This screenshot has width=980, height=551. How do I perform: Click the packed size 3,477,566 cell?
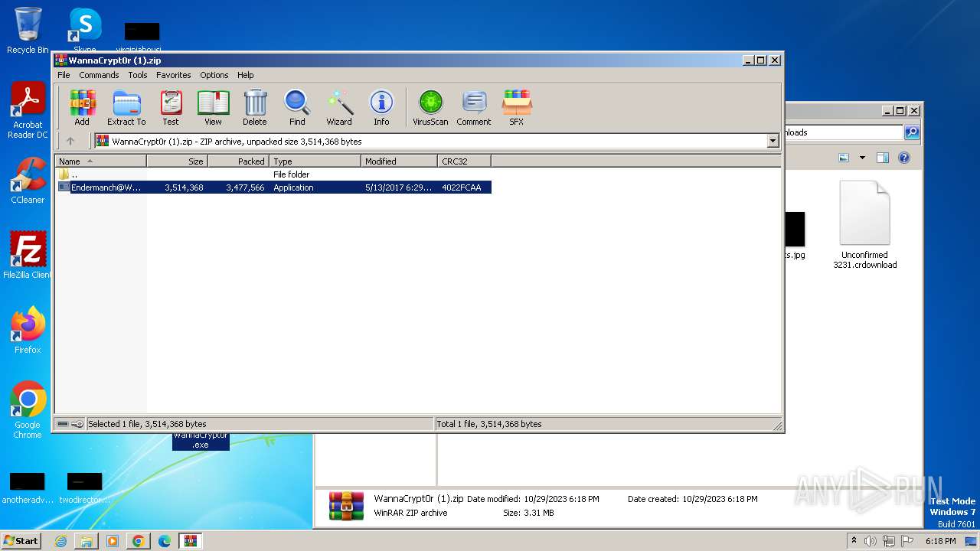[x=245, y=187]
